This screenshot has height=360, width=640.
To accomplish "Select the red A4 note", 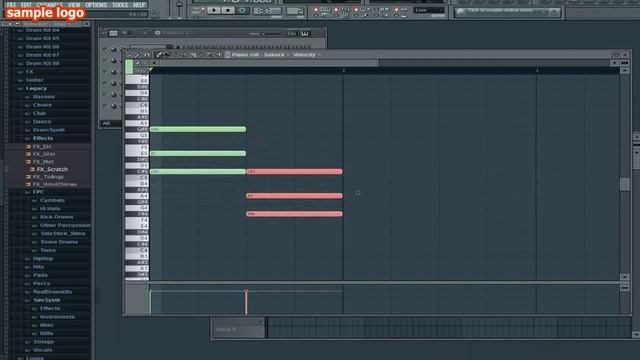I will [x=294, y=196].
